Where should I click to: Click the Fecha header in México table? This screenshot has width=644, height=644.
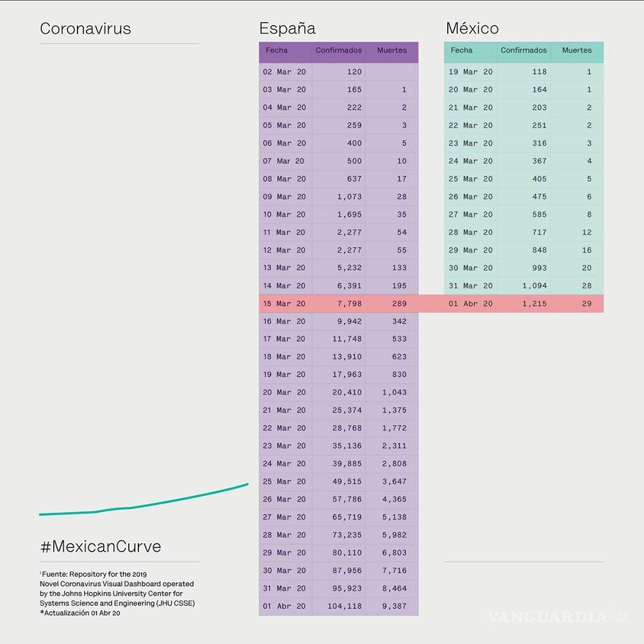462,51
